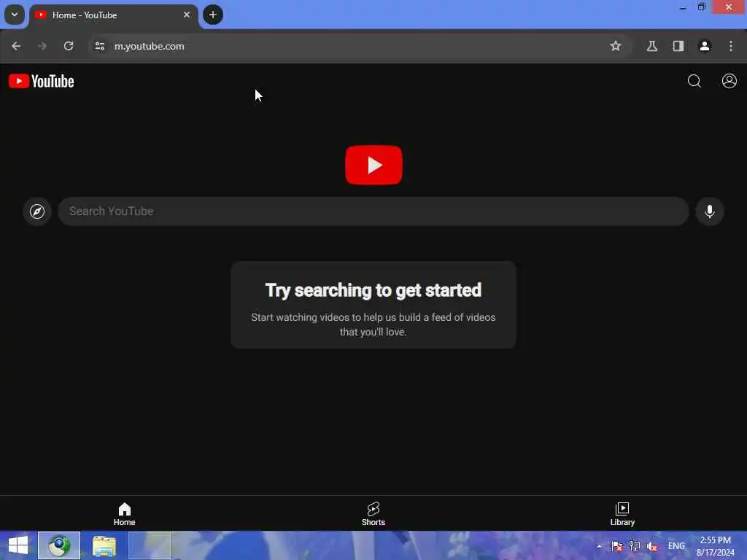Toggle the browser side panel
This screenshot has height=560, width=747.
[678, 46]
